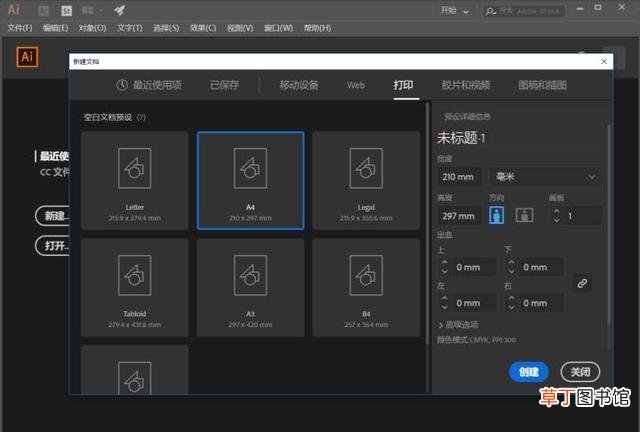The image size is (640, 432).
Task: Open the 开始 workspace dropdown
Action: (455, 11)
